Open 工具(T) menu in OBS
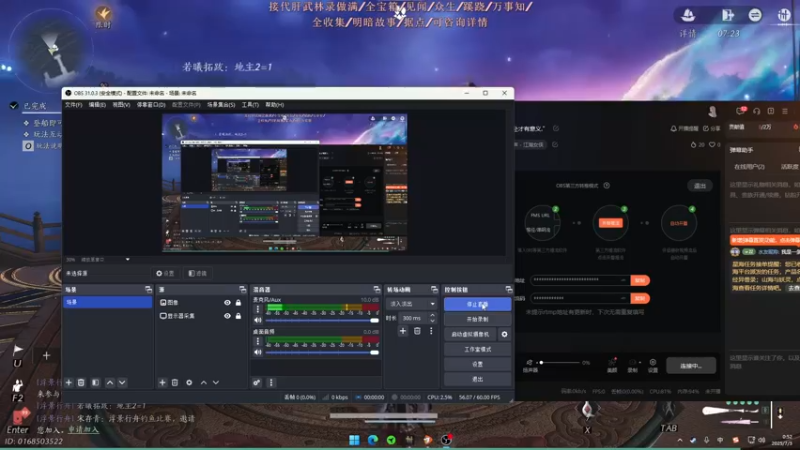The image size is (800, 450). [x=250, y=105]
